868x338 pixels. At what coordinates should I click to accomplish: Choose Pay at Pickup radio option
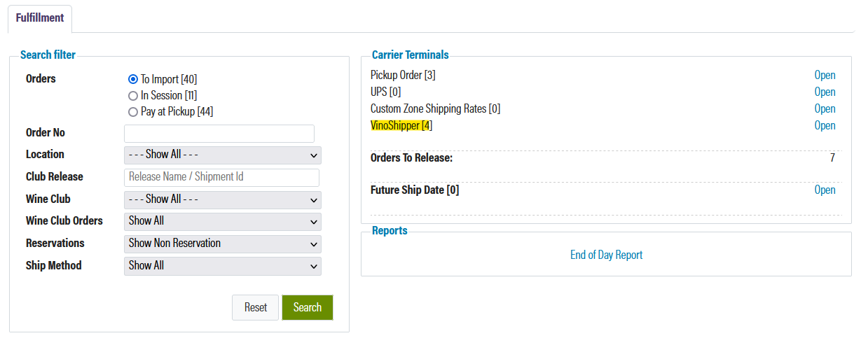point(133,111)
